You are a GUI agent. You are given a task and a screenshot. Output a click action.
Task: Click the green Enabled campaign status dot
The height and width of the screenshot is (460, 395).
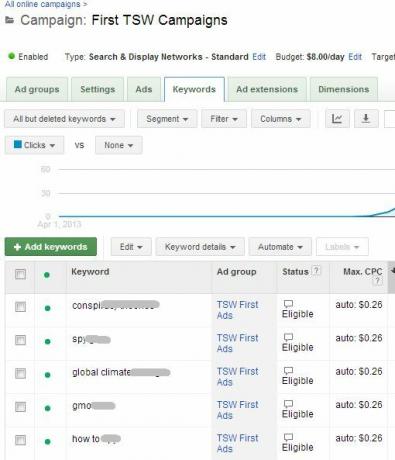[12, 56]
